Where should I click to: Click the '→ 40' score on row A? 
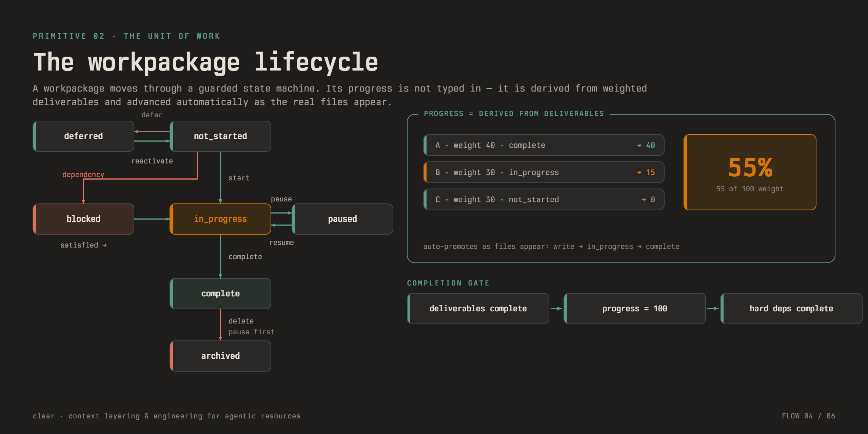(646, 145)
